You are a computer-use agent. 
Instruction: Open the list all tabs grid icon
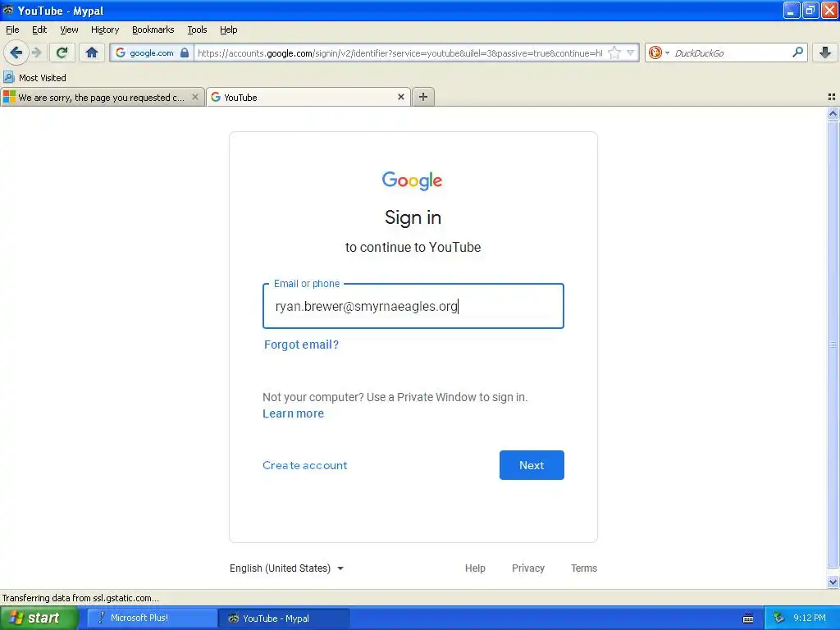pyautogui.click(x=832, y=97)
